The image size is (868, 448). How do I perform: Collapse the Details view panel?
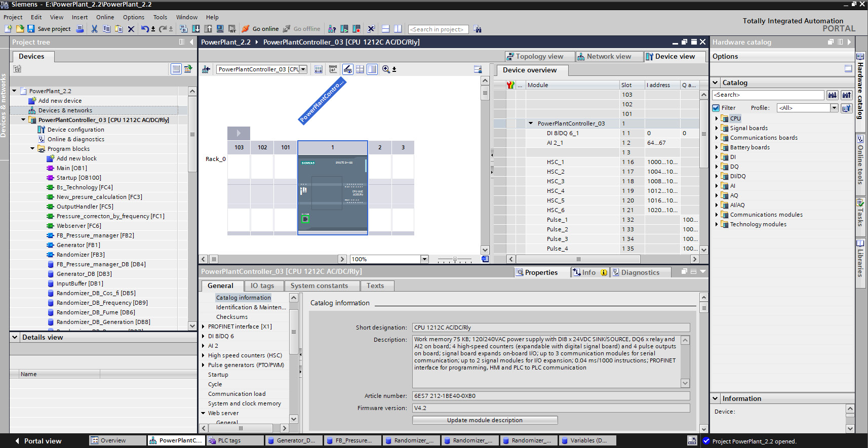(15, 337)
